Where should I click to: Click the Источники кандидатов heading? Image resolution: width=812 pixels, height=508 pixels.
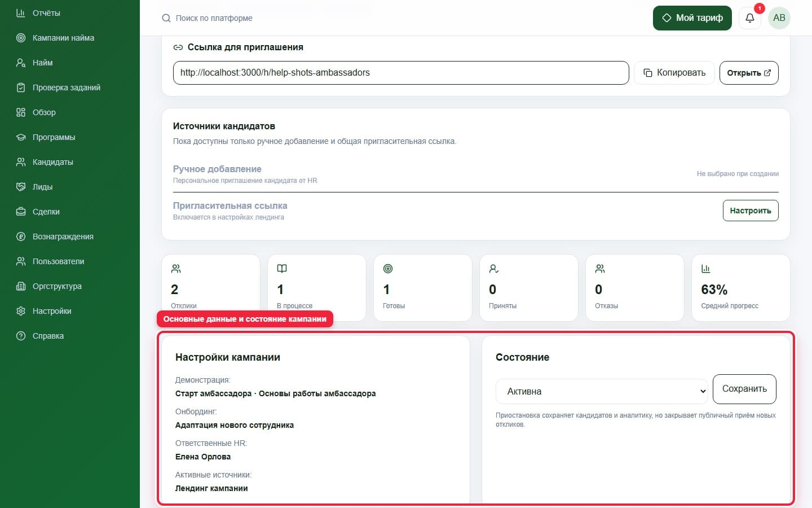click(224, 126)
